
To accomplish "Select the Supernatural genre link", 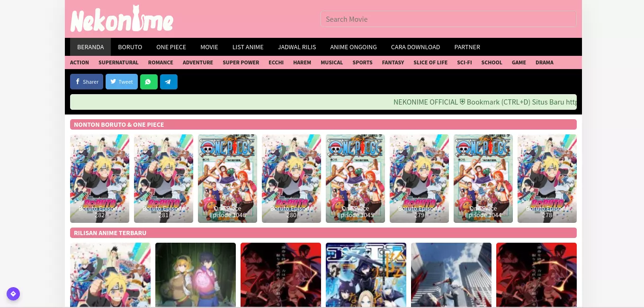I will 118,62.
